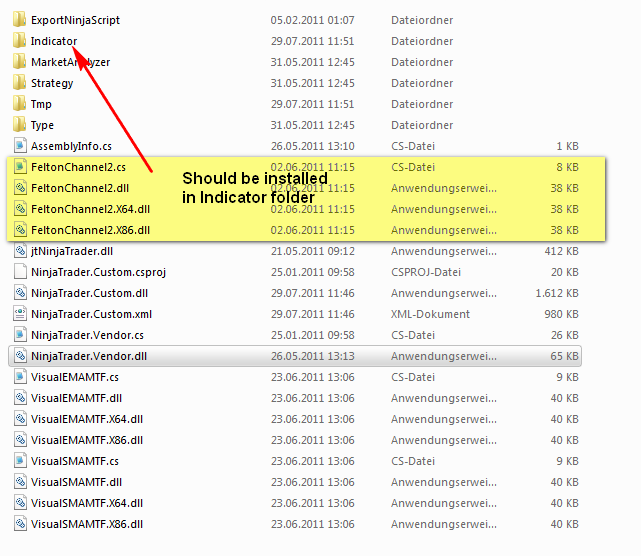Image resolution: width=641 pixels, height=556 pixels.
Task: Click the 412 KB size of jtNinjaTrader.dll
Action: point(561,251)
